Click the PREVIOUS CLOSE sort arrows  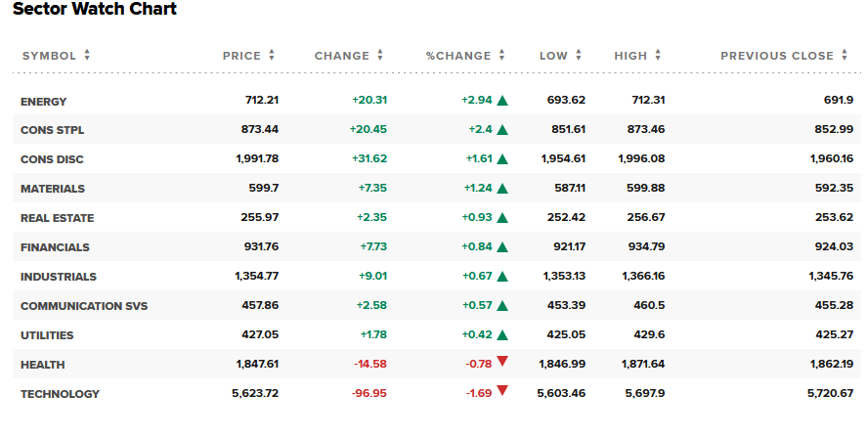click(845, 55)
